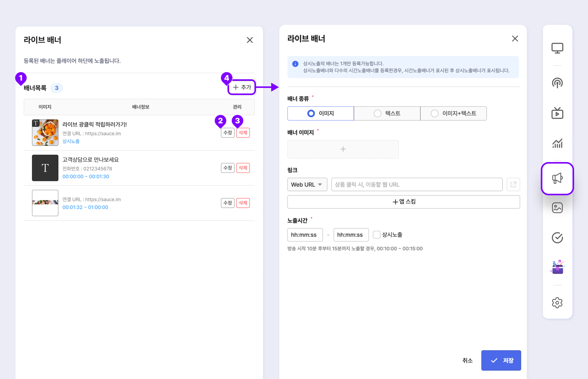Click the 연결 URL text in first banner row

click(x=91, y=133)
